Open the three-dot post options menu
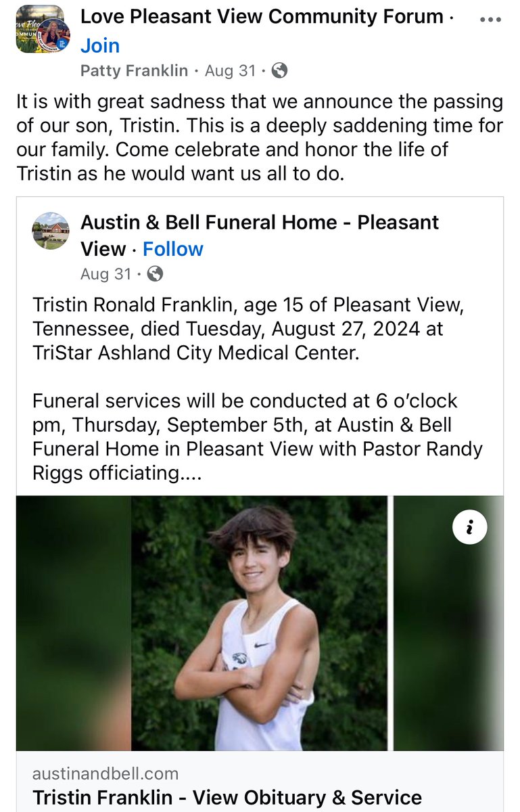This screenshot has width=520, height=812. pyautogui.click(x=490, y=20)
